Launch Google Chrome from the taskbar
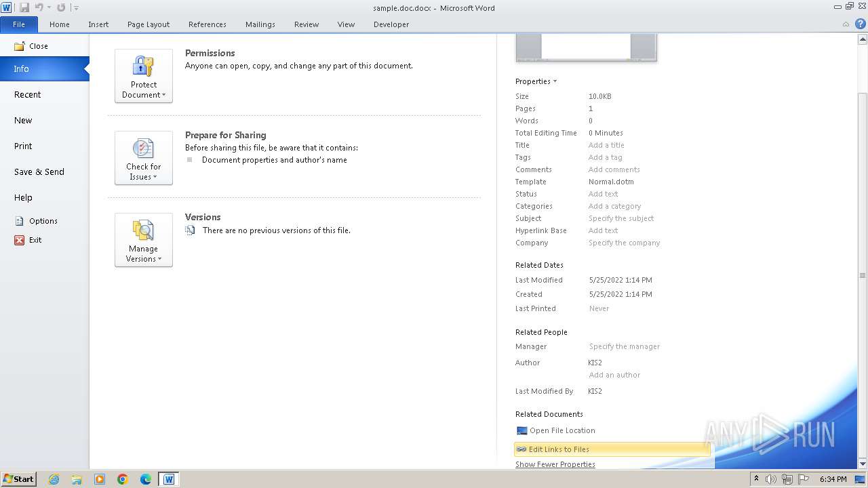Image resolution: width=868 pixels, height=488 pixels. [x=123, y=479]
